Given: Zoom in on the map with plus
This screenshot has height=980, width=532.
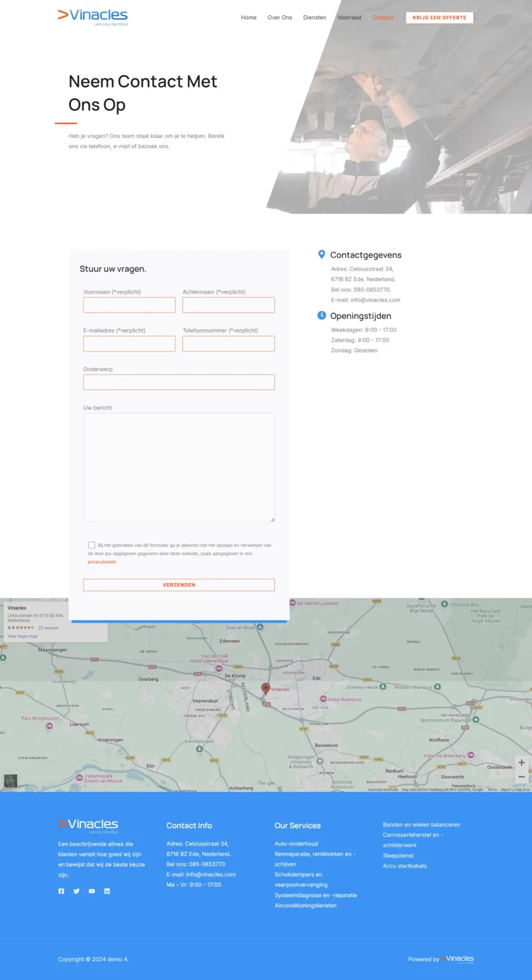Looking at the screenshot, I should 521,762.
